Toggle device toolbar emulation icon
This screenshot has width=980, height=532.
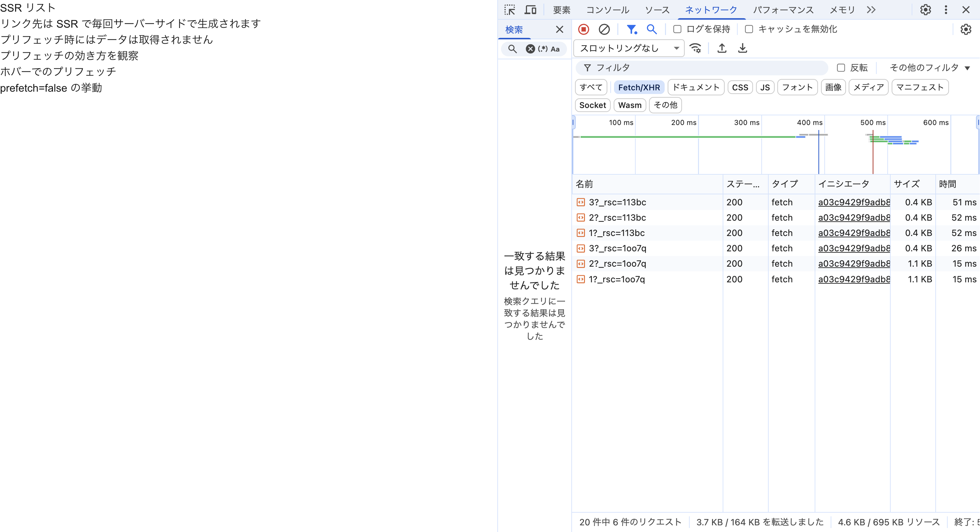530,10
